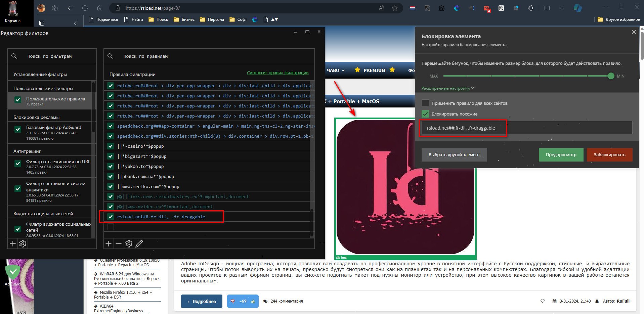Image resolution: width=644 pixels, height=314 pixels.
Task: Add this page to favorites
Action: [x=395, y=8]
